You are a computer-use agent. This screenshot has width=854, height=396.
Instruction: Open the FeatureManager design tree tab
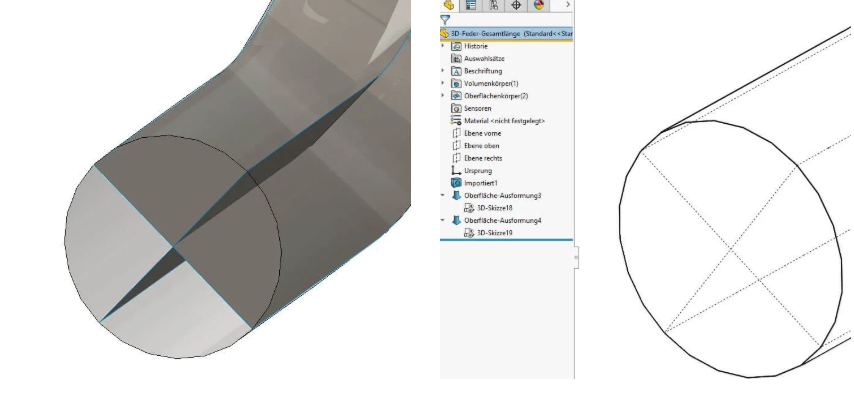point(449,5)
